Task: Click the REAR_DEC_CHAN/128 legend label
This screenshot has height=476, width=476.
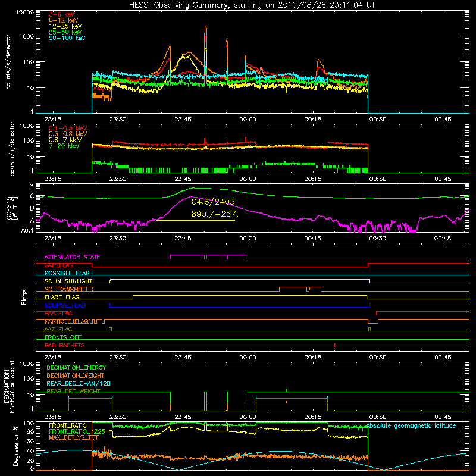Action: pos(79,383)
